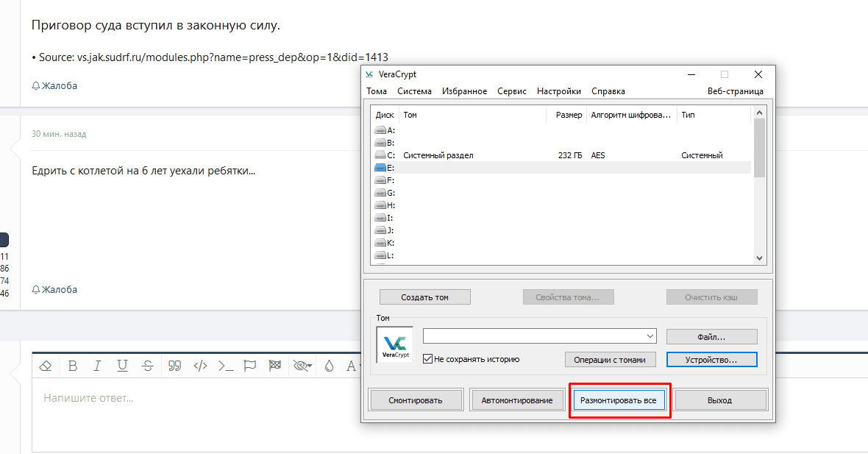868x454 pixels.
Task: Close the VeraCrypt window
Action: pyautogui.click(x=758, y=74)
